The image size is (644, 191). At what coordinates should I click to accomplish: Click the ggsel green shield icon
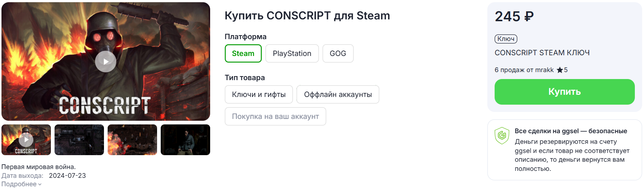(502, 135)
